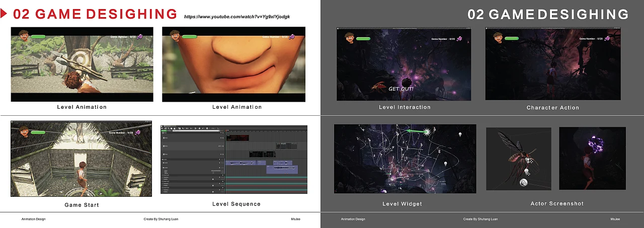Click health bar in Game Start screenshot
This screenshot has width=644, height=228.
38,133
